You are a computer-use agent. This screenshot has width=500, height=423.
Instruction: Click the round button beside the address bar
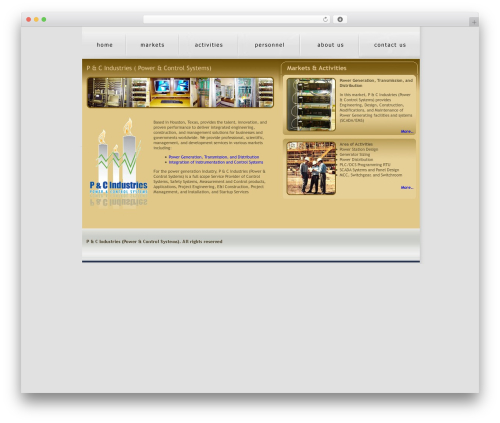pos(340,19)
